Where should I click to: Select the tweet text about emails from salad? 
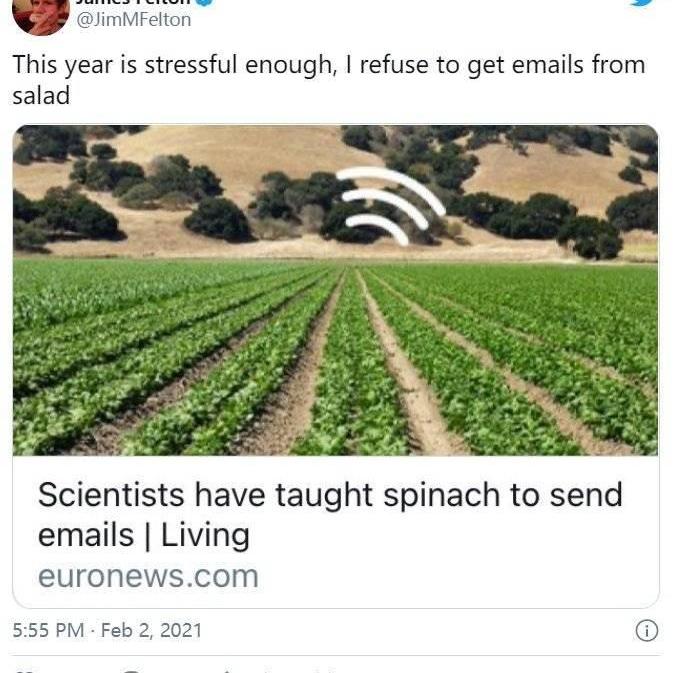329,80
